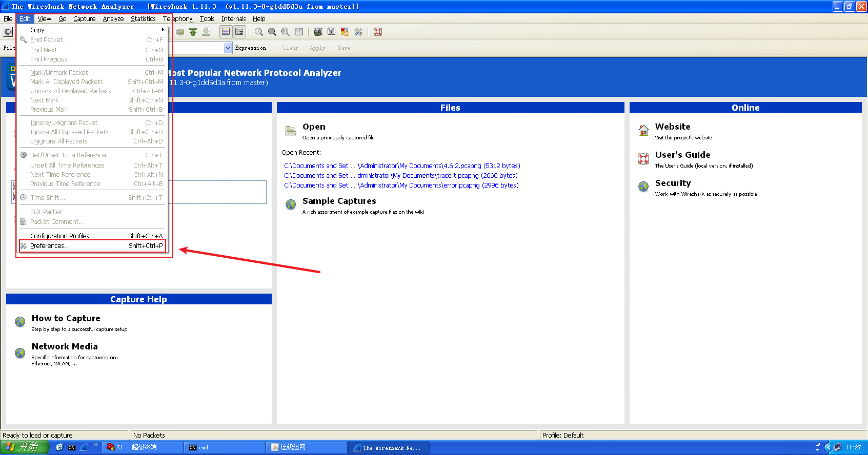Toggle colorize packet list icon
868x455 pixels.
point(226,32)
